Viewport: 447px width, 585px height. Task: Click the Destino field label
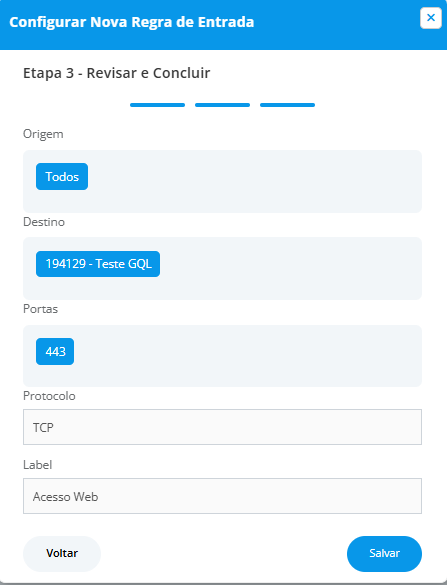coord(44,222)
